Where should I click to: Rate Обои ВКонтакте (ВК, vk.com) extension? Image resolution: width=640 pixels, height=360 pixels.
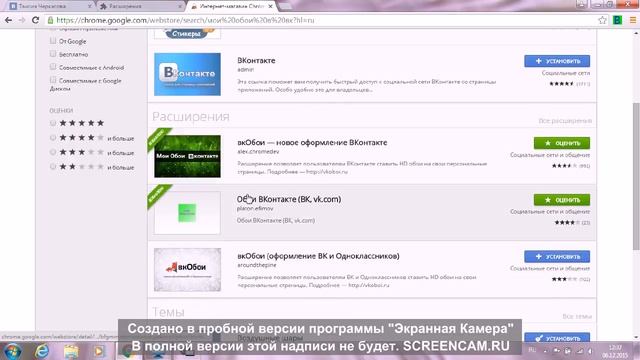pos(562,200)
